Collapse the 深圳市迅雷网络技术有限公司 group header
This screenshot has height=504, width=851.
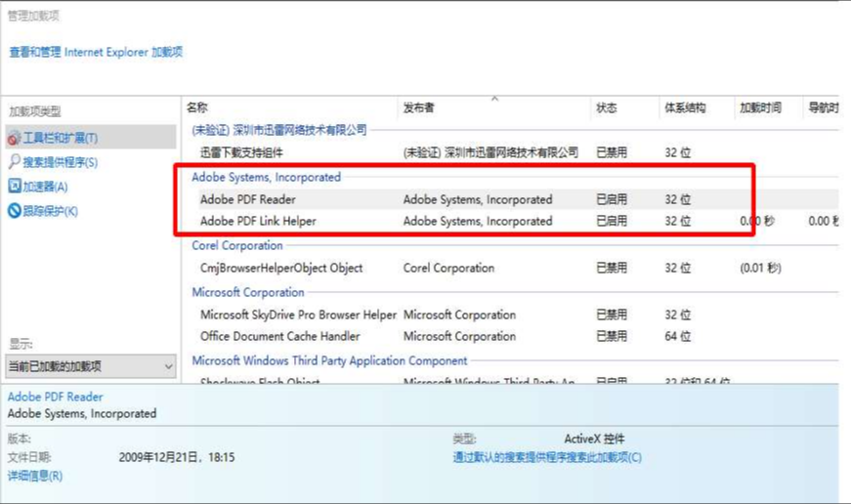(279, 130)
